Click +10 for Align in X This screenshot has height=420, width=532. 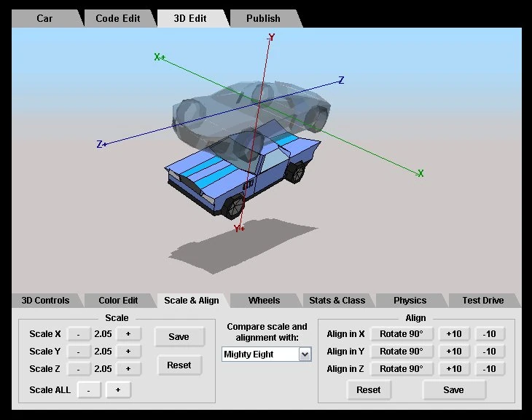click(x=453, y=334)
